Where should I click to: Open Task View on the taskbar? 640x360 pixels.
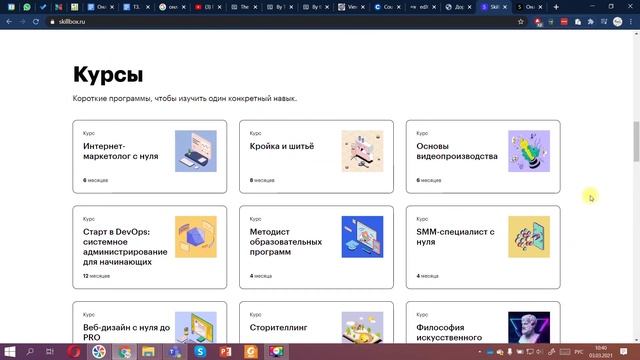(50, 352)
